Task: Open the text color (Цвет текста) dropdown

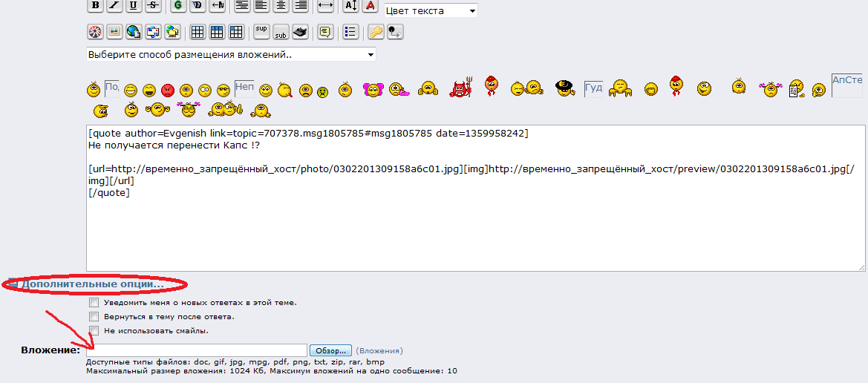Action: click(431, 11)
